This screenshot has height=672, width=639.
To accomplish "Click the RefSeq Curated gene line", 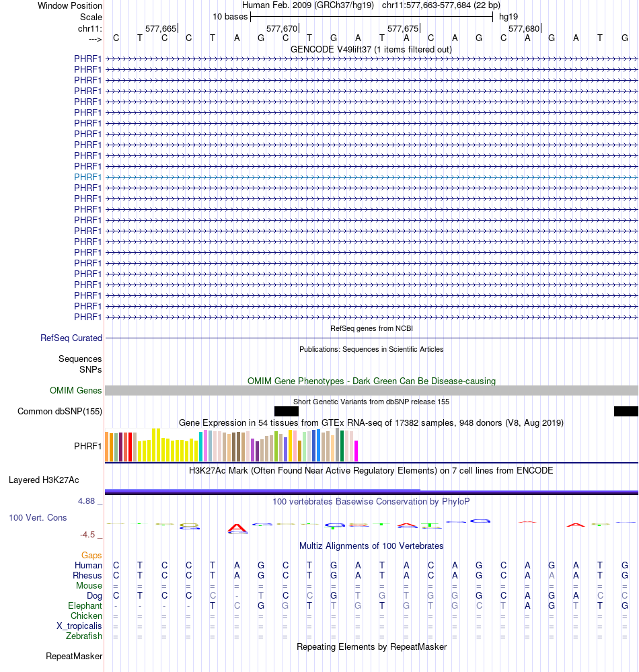I will tap(371, 338).
